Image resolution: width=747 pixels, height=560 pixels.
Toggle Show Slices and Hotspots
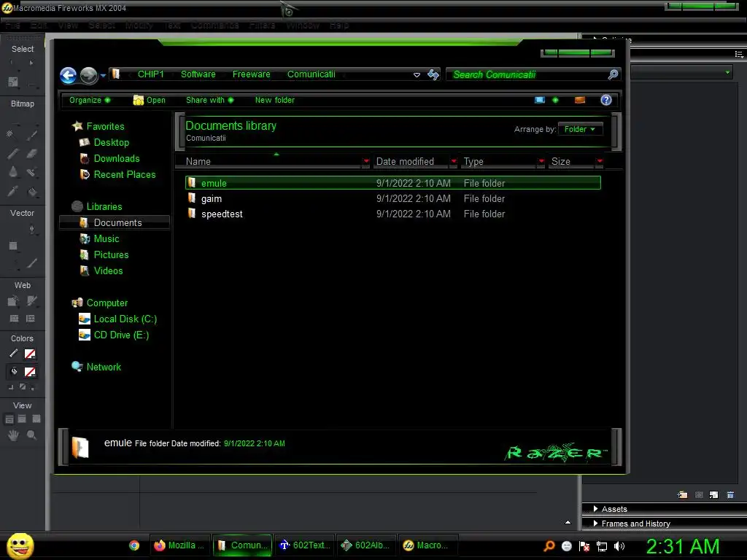point(31,318)
